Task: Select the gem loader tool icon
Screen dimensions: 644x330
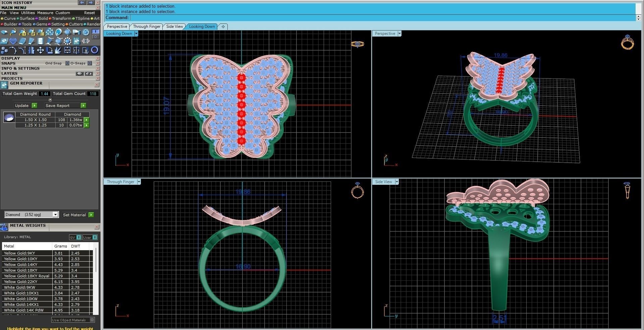Action: (x=4, y=32)
